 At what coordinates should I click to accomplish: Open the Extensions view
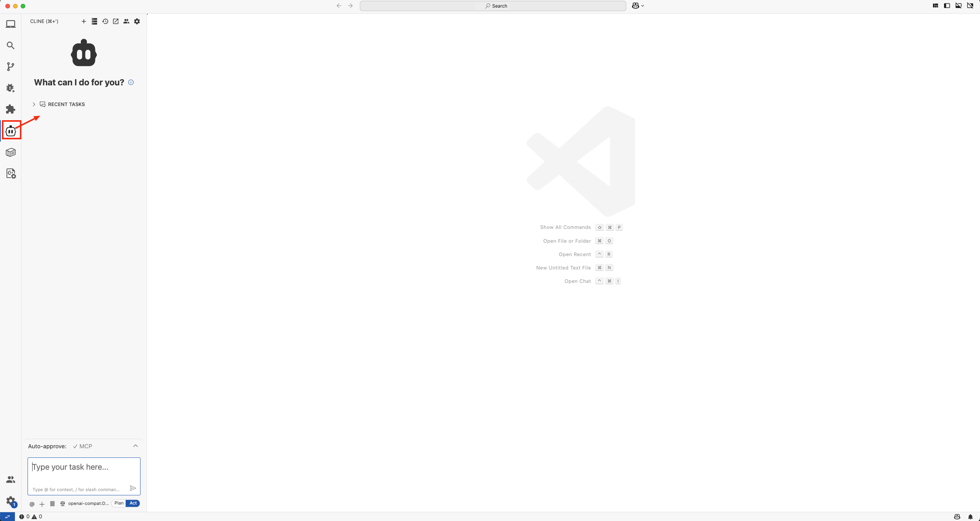[x=11, y=109]
